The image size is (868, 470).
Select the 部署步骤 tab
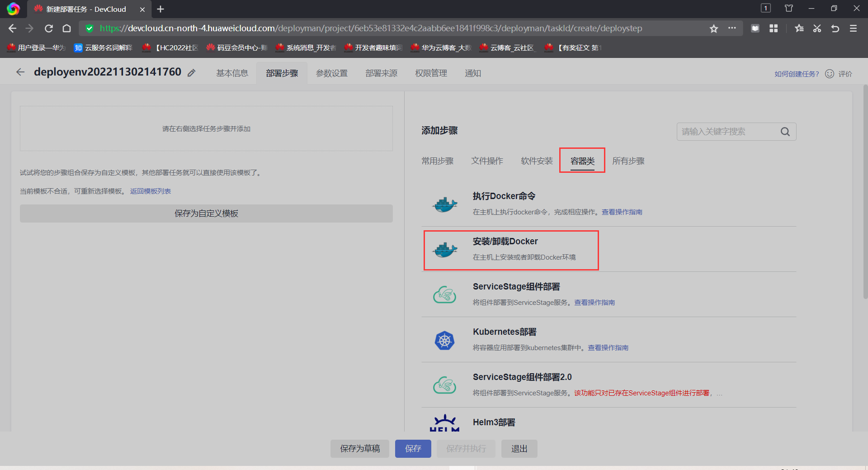(x=282, y=73)
